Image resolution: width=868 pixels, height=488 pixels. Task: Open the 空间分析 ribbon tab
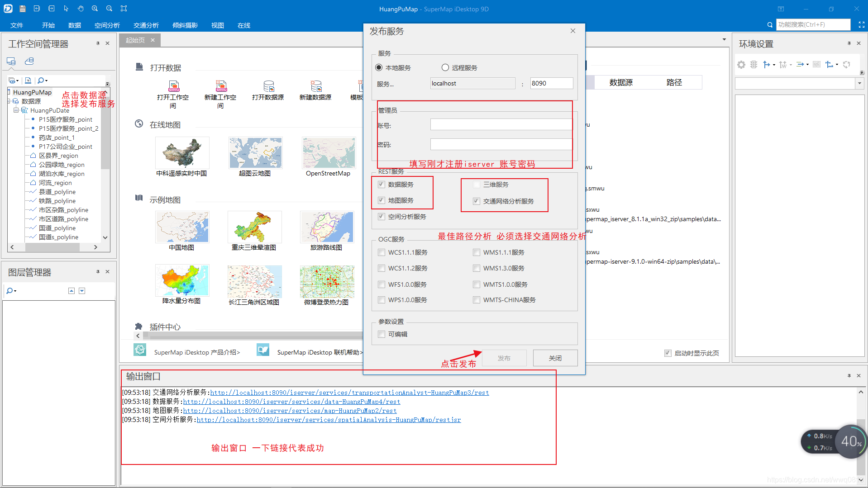tap(107, 25)
